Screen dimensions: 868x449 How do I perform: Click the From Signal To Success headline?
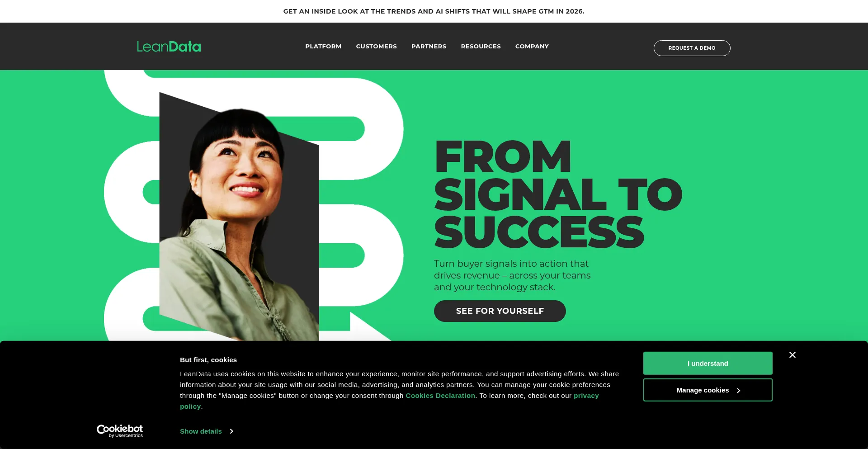coord(558,194)
